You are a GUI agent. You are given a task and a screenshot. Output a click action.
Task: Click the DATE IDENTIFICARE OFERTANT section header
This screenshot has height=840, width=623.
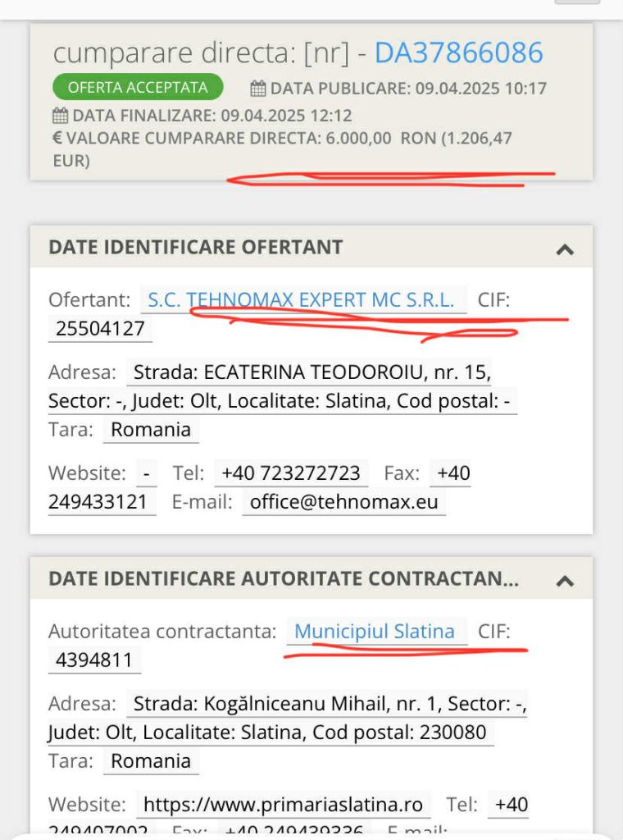[x=196, y=247]
